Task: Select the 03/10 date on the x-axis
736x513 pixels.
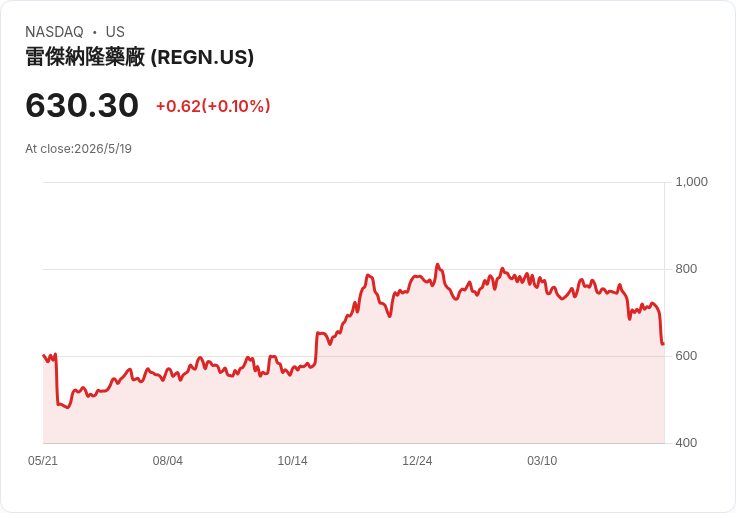Action: [x=542, y=460]
